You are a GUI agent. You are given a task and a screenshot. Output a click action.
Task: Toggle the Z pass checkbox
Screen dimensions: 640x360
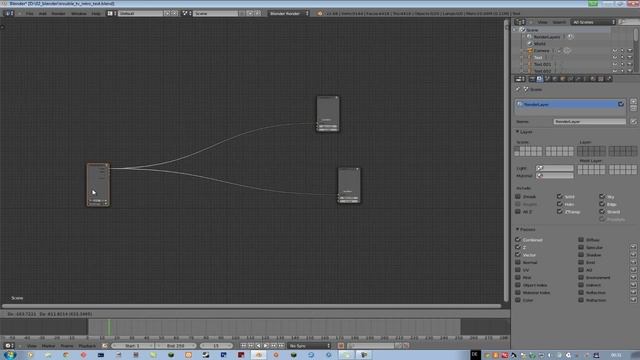click(518, 247)
